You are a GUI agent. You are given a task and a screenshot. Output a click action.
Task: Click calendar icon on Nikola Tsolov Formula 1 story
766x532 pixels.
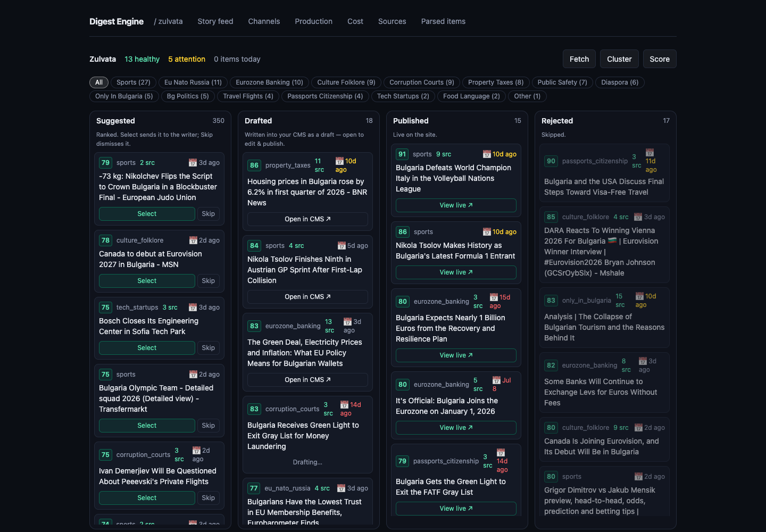coord(487,232)
